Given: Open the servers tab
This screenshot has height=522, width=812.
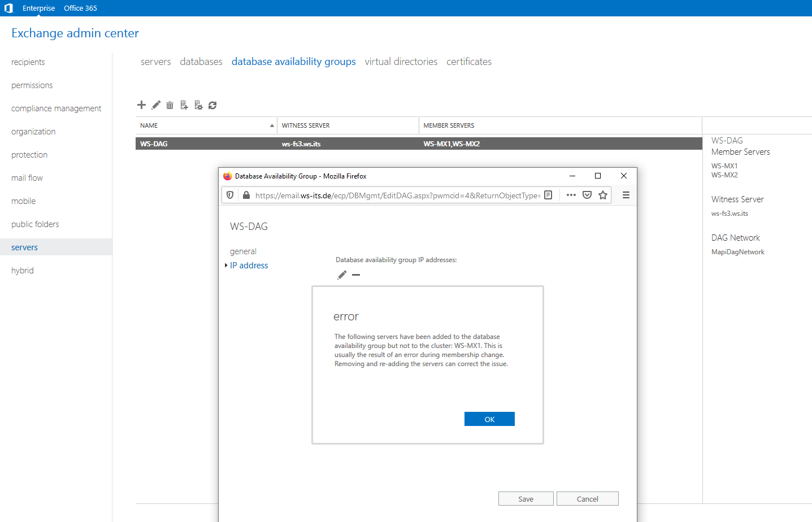Looking at the screenshot, I should click(156, 62).
